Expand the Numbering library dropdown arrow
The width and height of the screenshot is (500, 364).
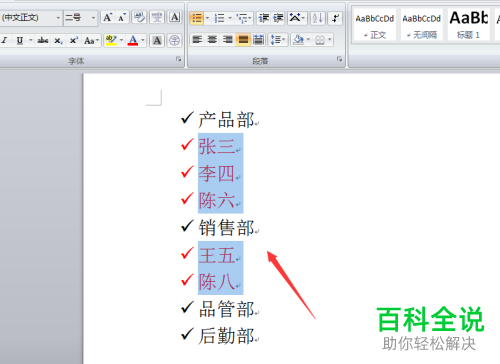[230, 18]
